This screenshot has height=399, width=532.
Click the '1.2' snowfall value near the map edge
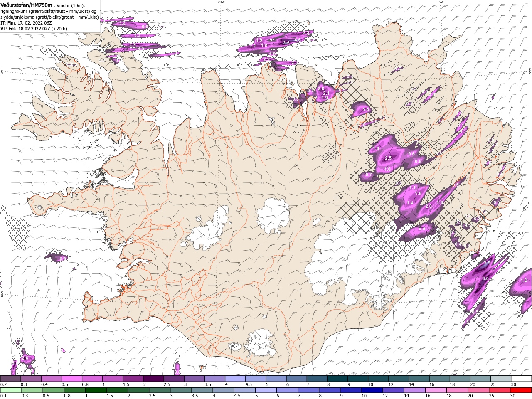pos(524,281)
